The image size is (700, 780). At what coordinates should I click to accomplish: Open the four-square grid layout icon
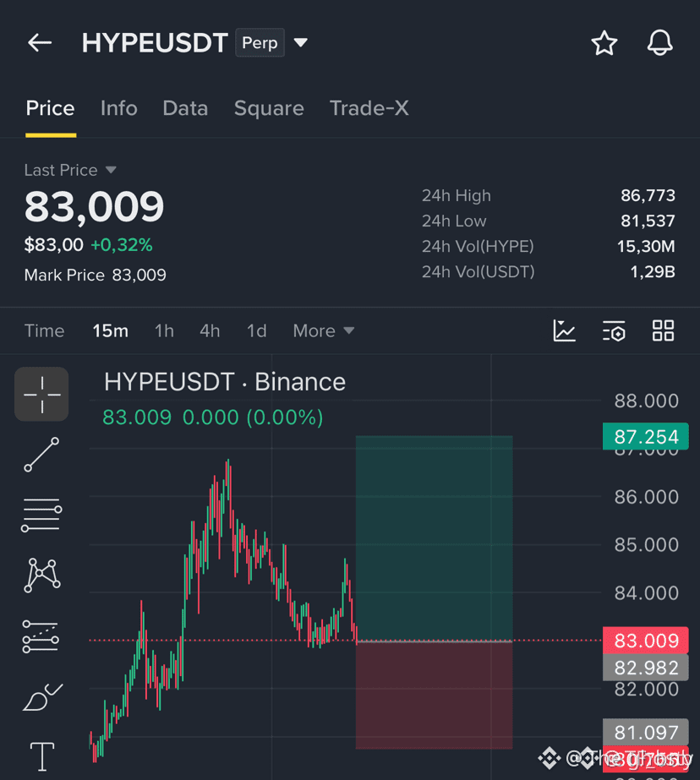[x=663, y=330]
